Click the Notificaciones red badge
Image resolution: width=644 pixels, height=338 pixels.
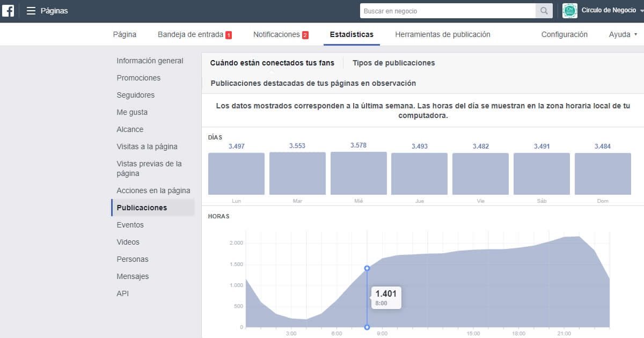pyautogui.click(x=305, y=35)
